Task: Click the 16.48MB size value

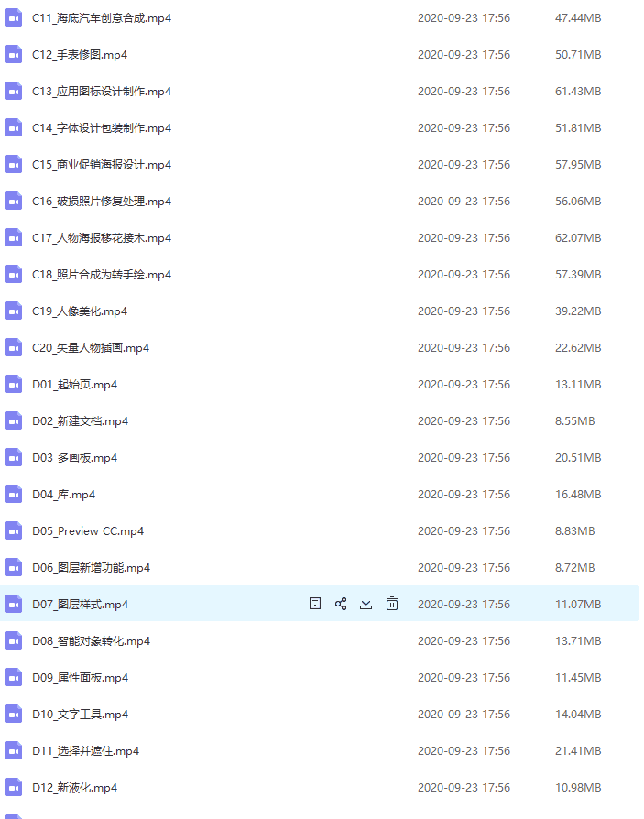Action: [578, 494]
